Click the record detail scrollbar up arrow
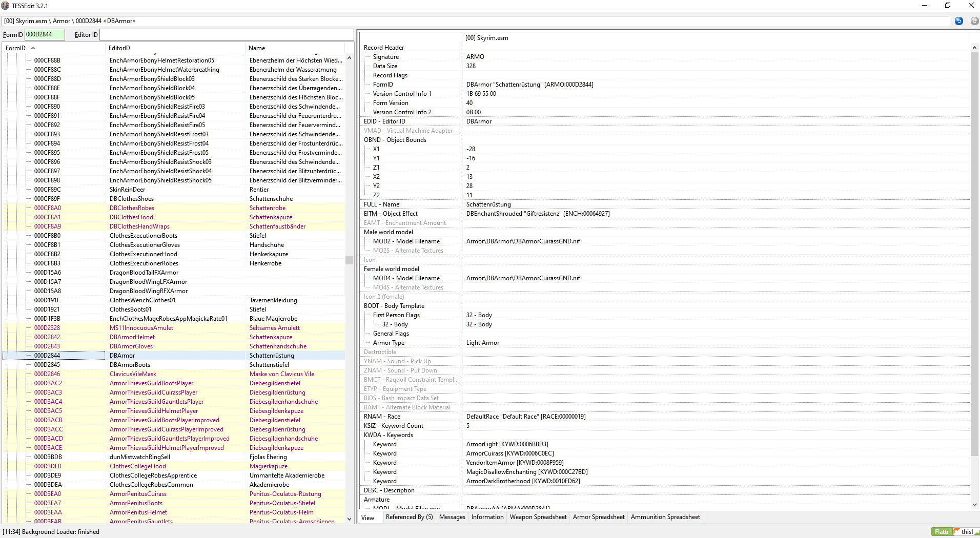Image resolution: width=980 pixels, height=538 pixels. click(x=974, y=48)
